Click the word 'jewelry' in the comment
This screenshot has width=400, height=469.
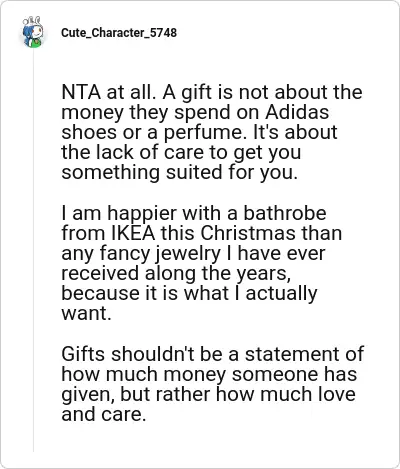(x=188, y=254)
